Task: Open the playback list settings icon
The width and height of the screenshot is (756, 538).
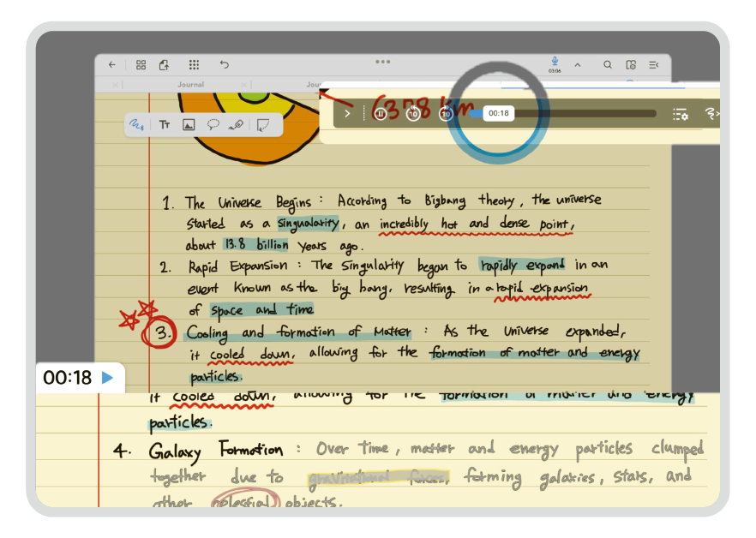Action: (681, 114)
